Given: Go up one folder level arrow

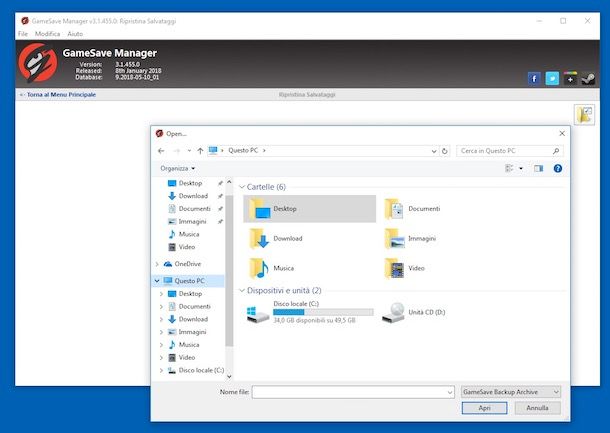Looking at the screenshot, I should [x=200, y=150].
